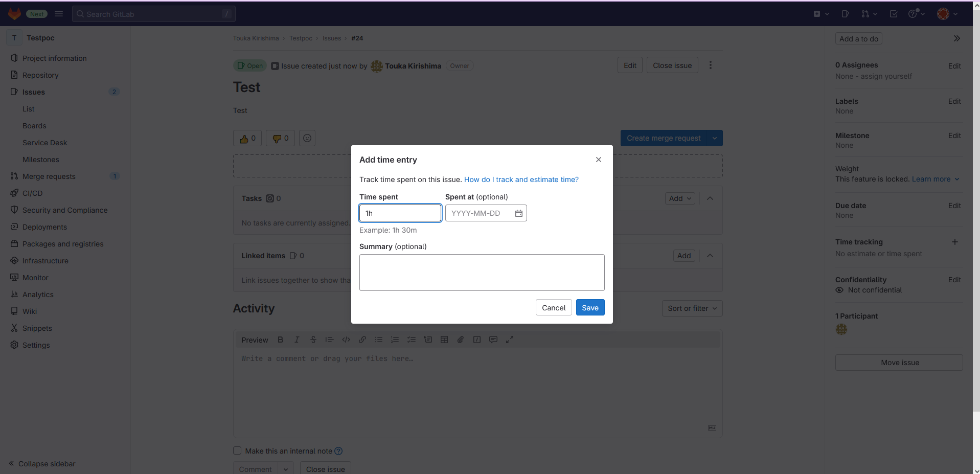Click Add a to do button

(859, 38)
